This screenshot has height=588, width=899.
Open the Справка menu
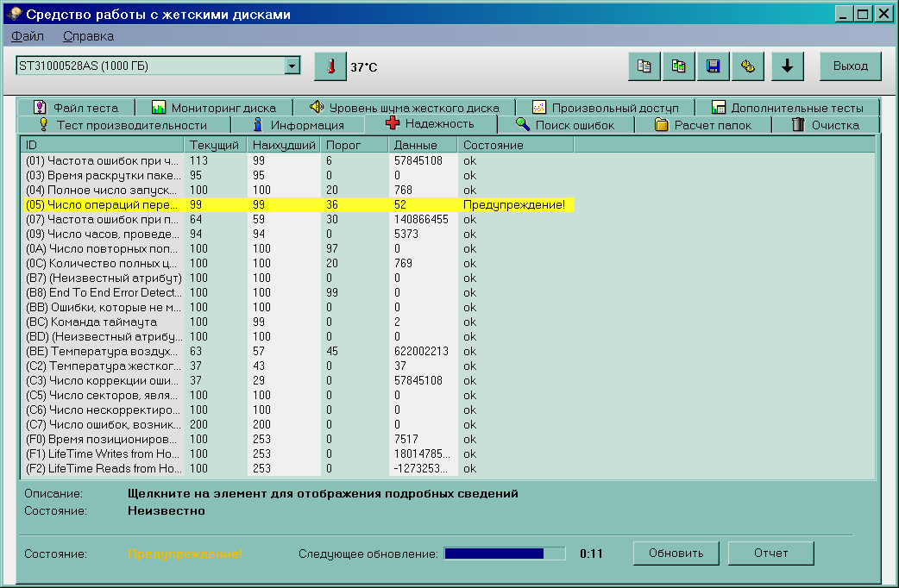click(x=88, y=36)
